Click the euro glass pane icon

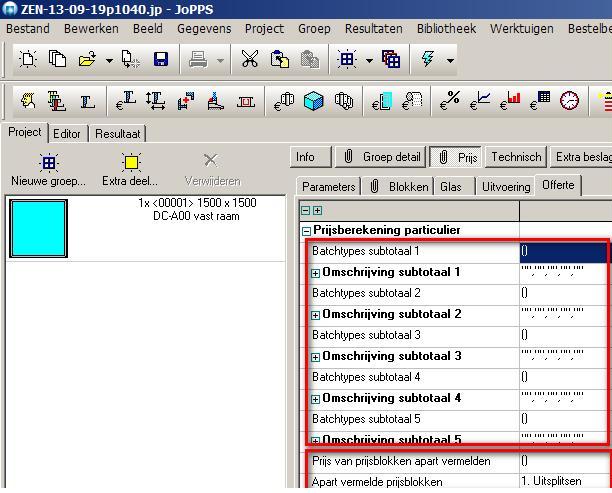pyautogui.click(x=381, y=101)
